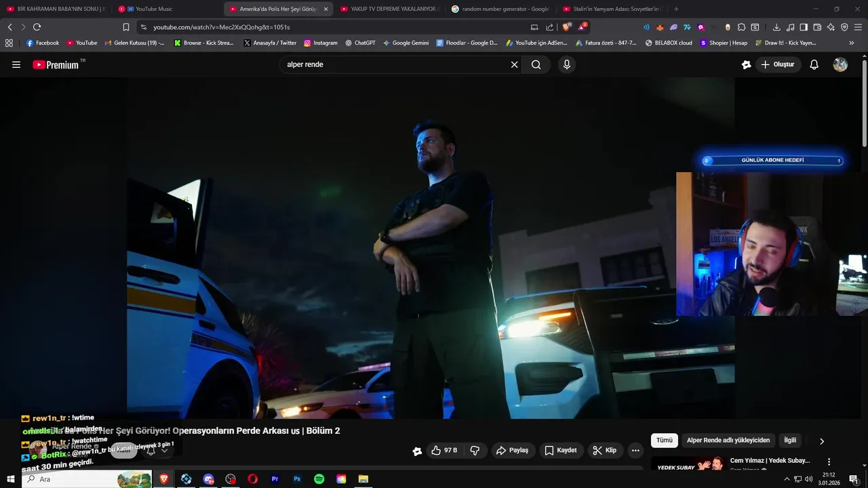The height and width of the screenshot is (488, 868).
Task: Like the video with thumbs-up 97 B
Action: pyautogui.click(x=443, y=450)
